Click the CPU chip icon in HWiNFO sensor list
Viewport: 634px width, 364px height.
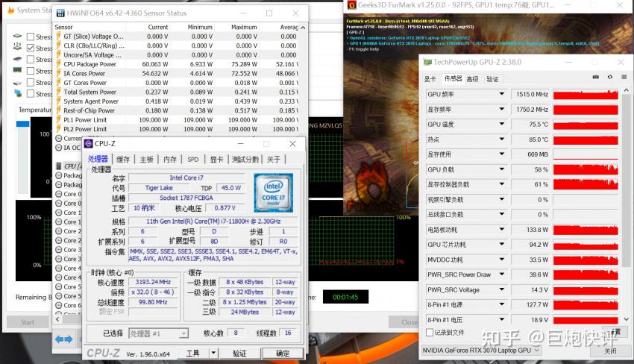pyautogui.click(x=59, y=166)
